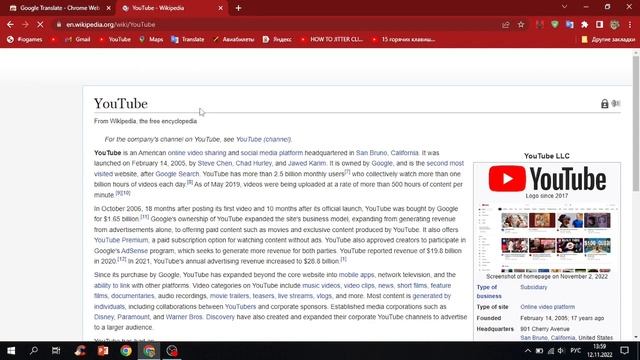Open the Windows notification center
This screenshot has height=360, width=640.
click(x=624, y=351)
